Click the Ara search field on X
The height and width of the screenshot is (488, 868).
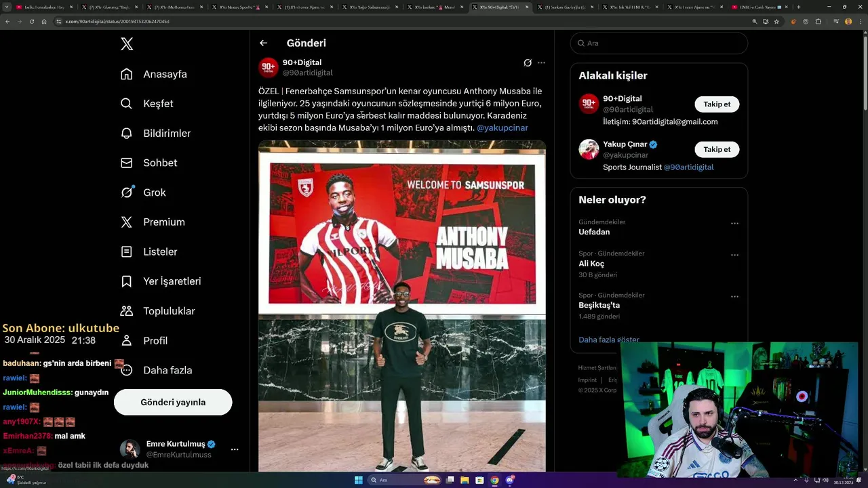pyautogui.click(x=659, y=43)
